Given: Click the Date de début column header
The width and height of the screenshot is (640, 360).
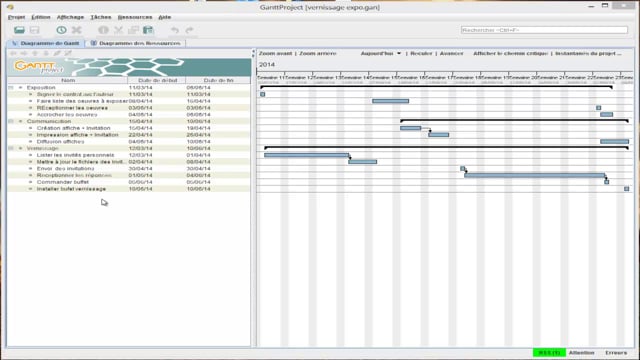Looking at the screenshot, I should 157,80.
